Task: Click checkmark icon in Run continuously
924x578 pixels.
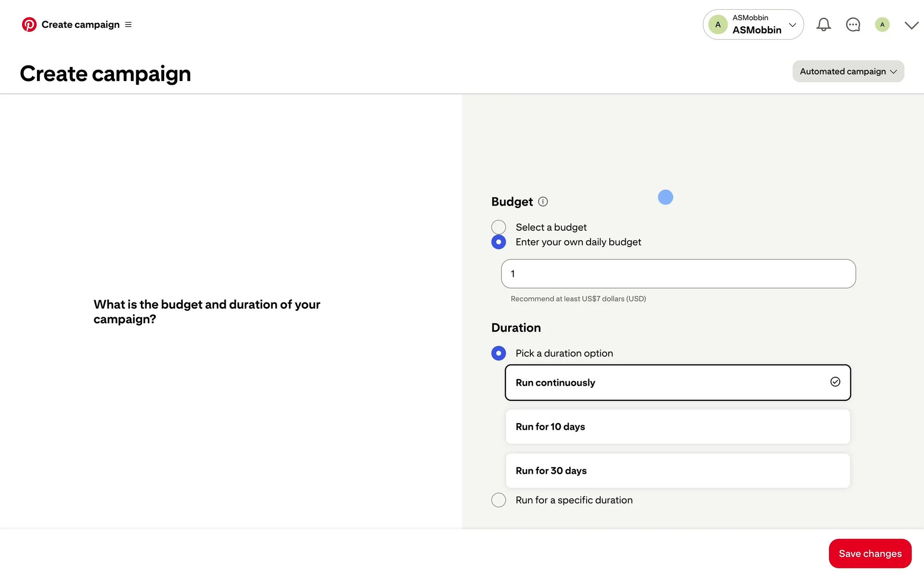Action: point(835,382)
